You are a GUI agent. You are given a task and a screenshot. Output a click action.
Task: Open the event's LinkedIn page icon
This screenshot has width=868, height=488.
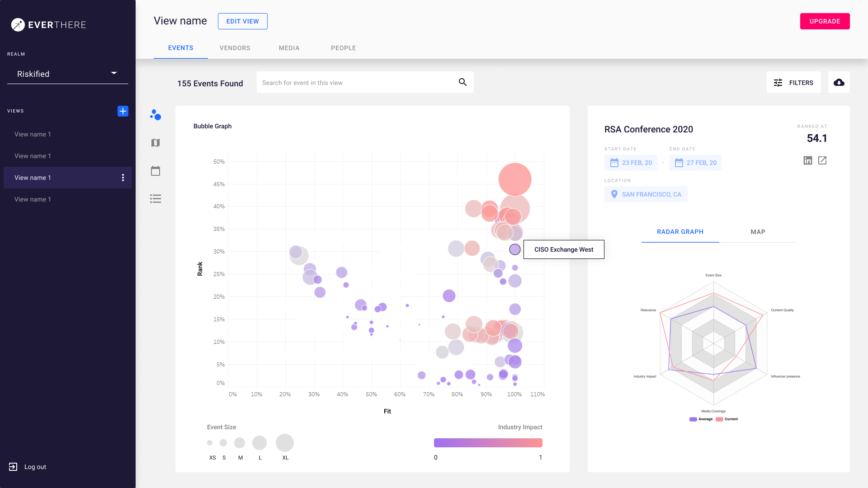pyautogui.click(x=808, y=160)
